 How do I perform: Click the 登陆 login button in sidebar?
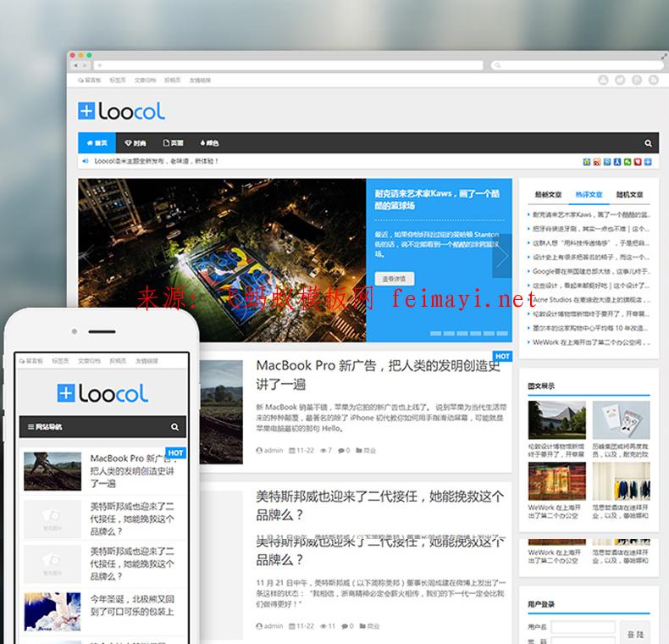(x=633, y=634)
